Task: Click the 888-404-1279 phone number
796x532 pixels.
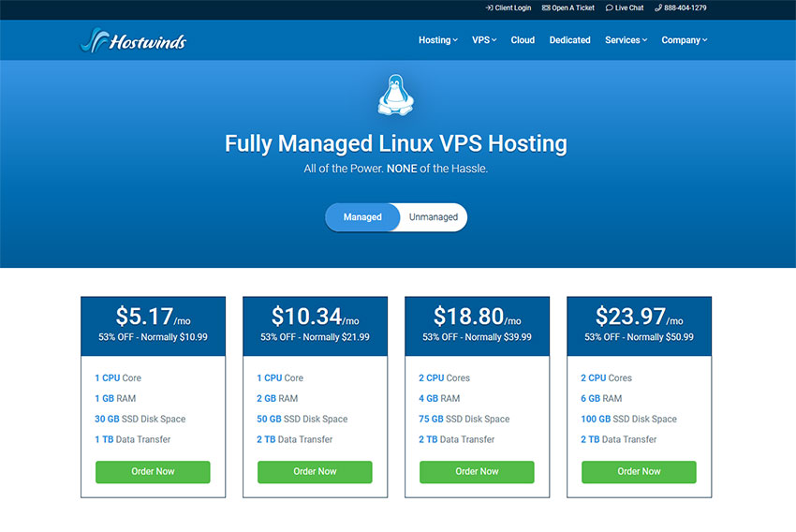Action: pyautogui.click(x=680, y=7)
